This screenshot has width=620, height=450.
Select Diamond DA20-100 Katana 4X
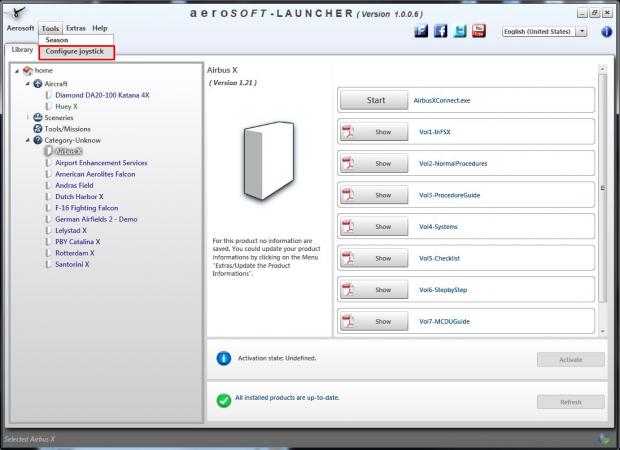102,95
